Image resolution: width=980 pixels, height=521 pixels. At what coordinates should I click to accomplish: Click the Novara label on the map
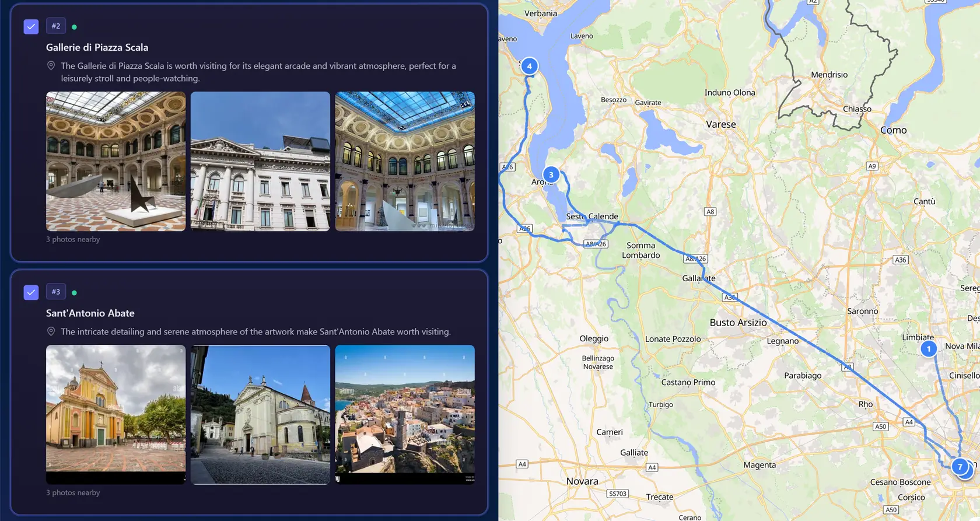(582, 481)
